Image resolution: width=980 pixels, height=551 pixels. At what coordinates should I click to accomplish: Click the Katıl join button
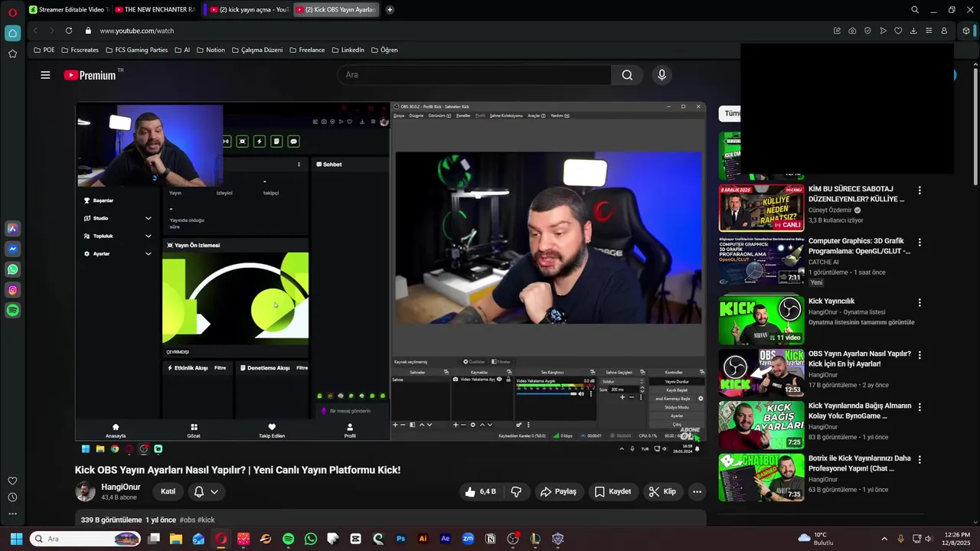tap(168, 491)
